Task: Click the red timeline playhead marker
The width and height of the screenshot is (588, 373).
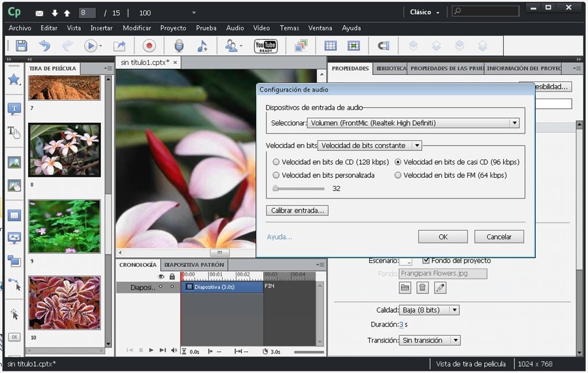Action: coord(182,276)
